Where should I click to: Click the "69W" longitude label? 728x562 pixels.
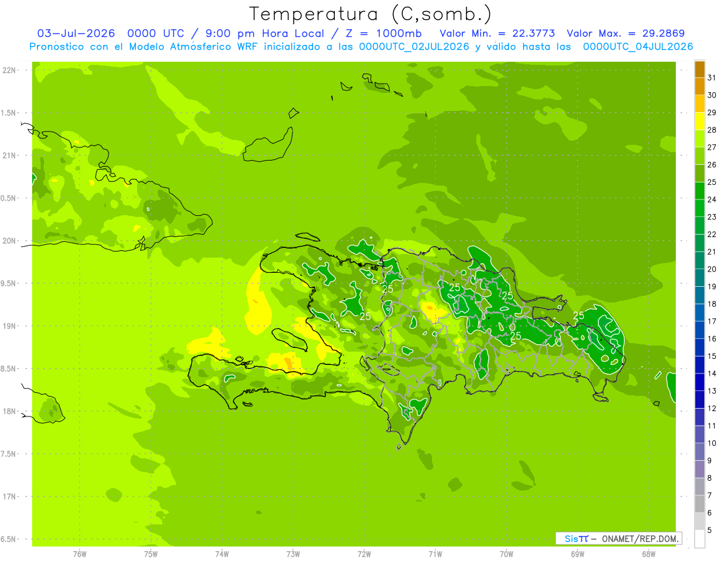(578, 554)
